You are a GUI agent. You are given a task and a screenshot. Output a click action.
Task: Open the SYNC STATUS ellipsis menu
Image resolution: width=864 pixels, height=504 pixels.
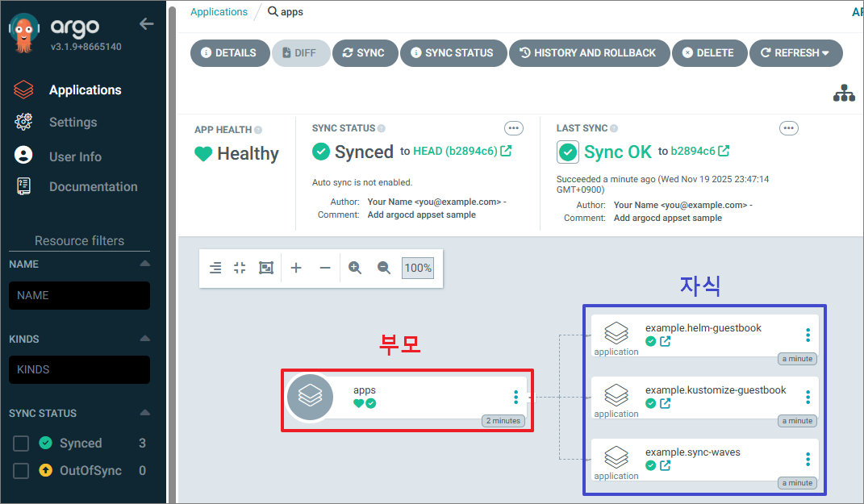pos(514,128)
